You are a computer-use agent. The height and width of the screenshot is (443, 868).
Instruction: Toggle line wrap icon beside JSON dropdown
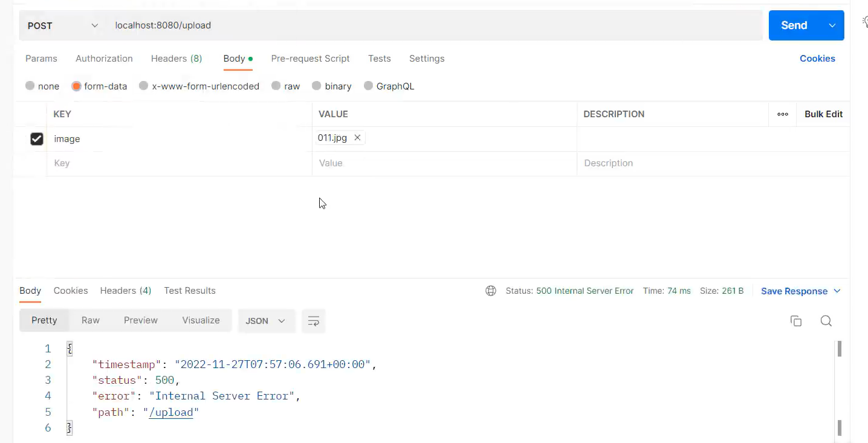point(313,321)
